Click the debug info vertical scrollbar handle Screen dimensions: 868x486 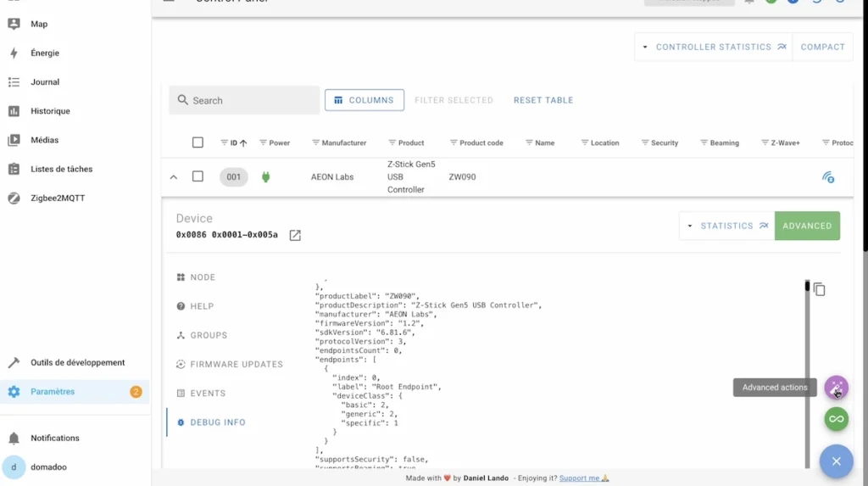807,286
